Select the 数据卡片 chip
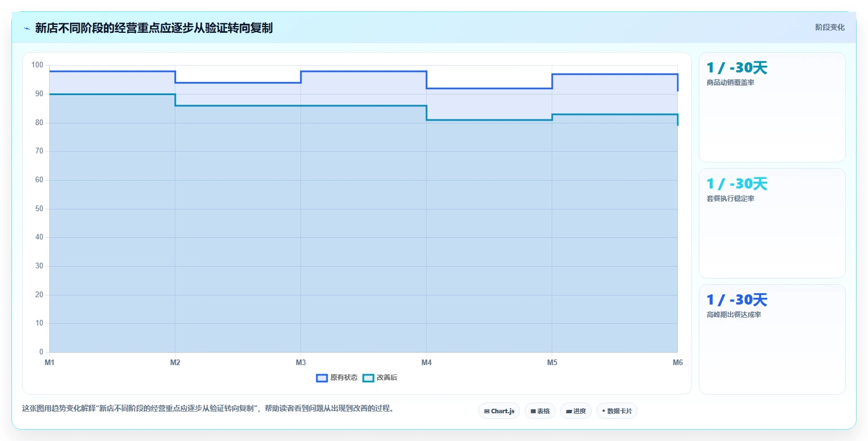Image resolution: width=868 pixels, height=441 pixels. tap(617, 411)
